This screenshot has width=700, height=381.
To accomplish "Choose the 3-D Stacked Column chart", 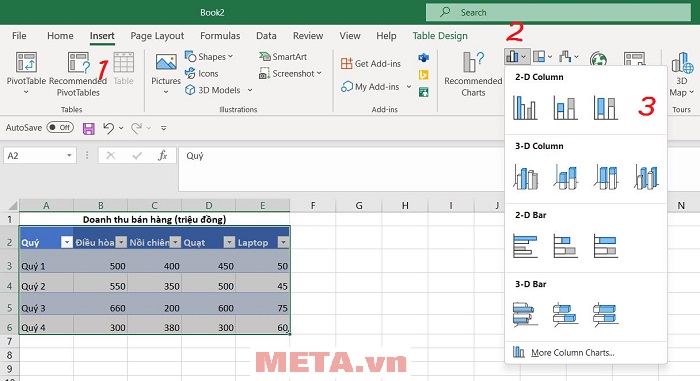I will [x=565, y=176].
